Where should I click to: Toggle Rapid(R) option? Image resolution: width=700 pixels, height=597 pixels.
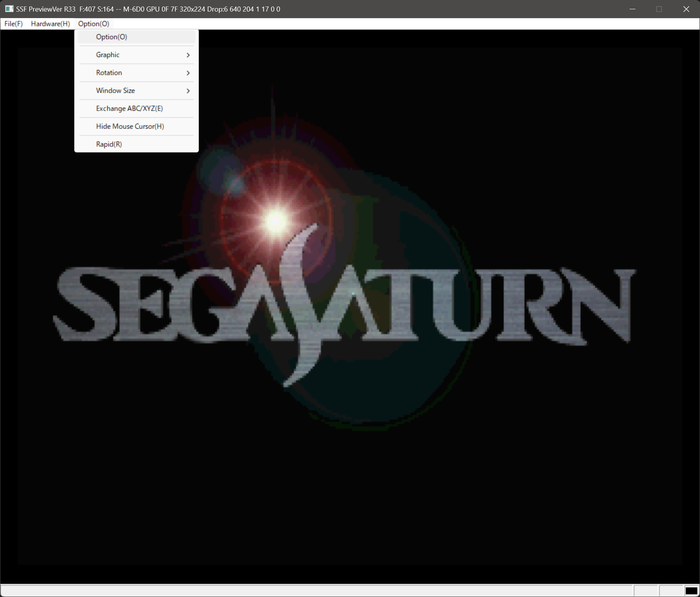click(137, 144)
